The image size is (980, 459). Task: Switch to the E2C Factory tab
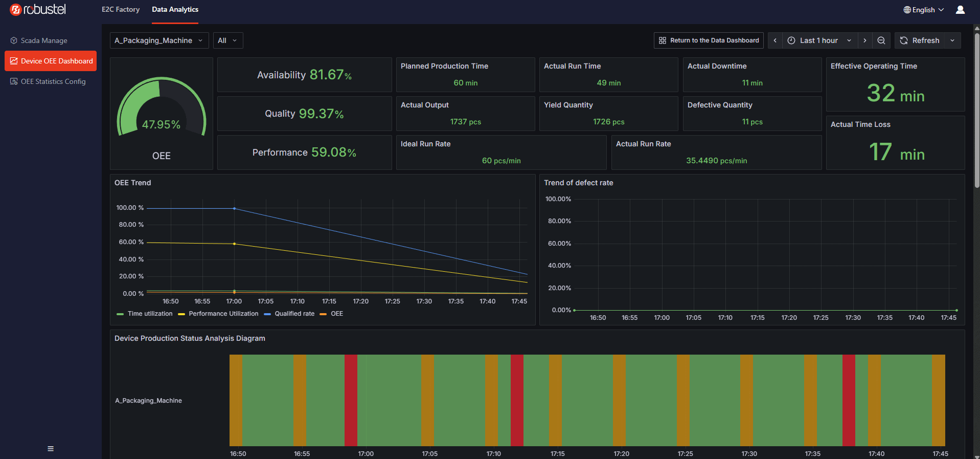coord(121,9)
